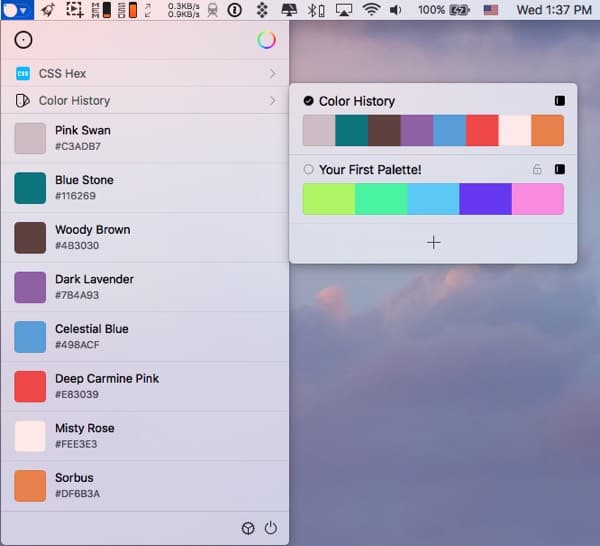This screenshot has height=546, width=600.
Task: Open preferences cube icon at bottom
Action: [248, 528]
